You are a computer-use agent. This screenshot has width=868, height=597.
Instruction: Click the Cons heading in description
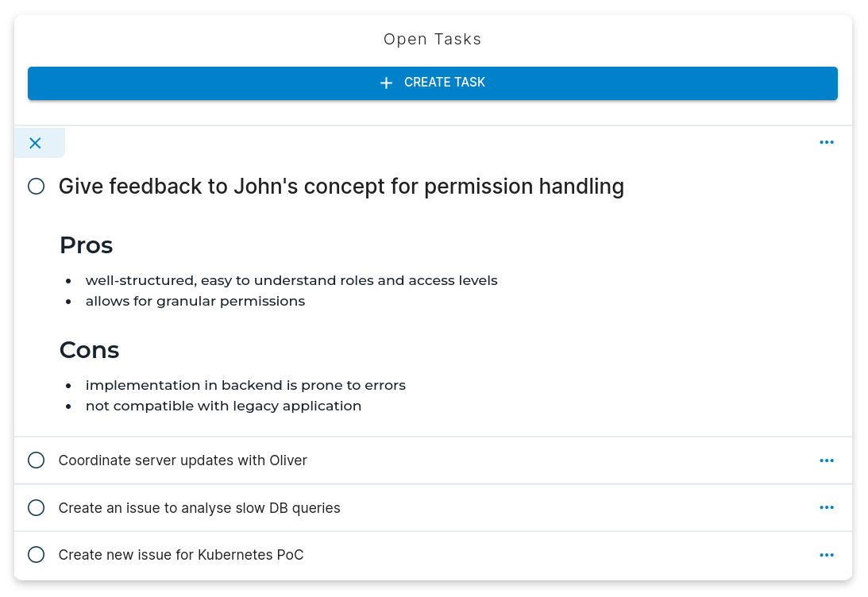(90, 350)
